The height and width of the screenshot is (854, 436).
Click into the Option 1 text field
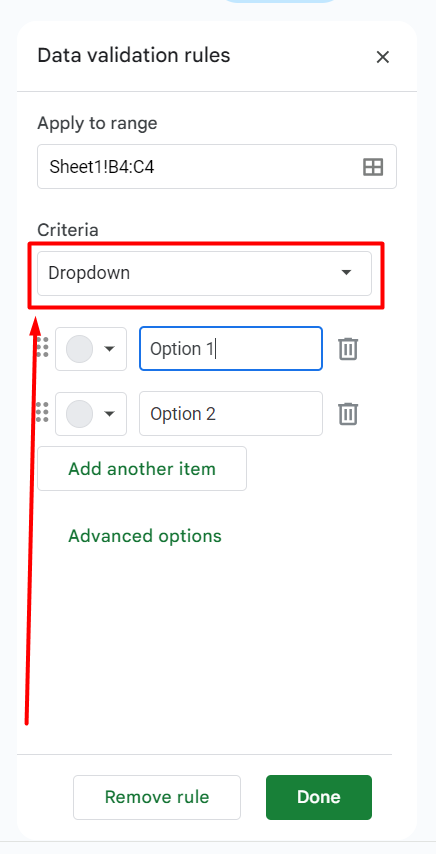click(x=231, y=349)
